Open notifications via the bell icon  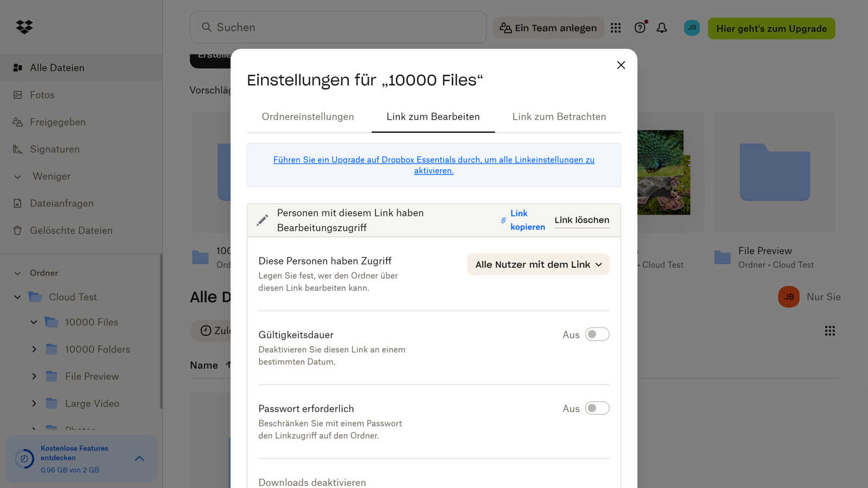(x=662, y=27)
